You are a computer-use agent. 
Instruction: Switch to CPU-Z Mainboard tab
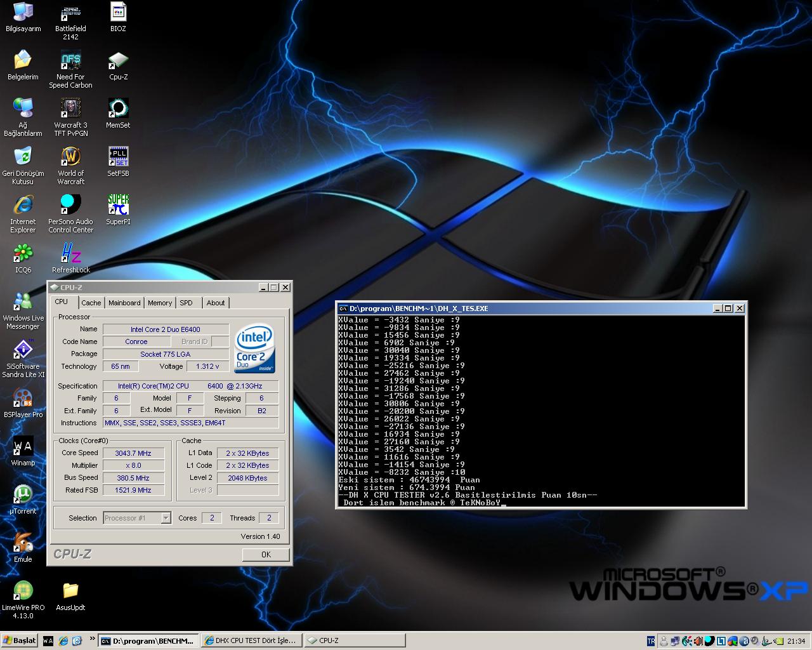[x=124, y=303]
